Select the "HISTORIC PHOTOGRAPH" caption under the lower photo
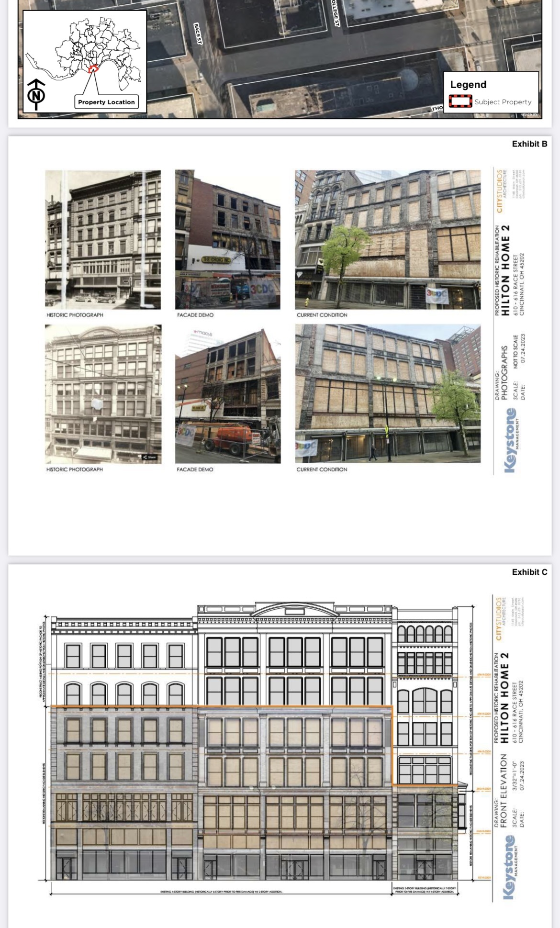 [75, 470]
